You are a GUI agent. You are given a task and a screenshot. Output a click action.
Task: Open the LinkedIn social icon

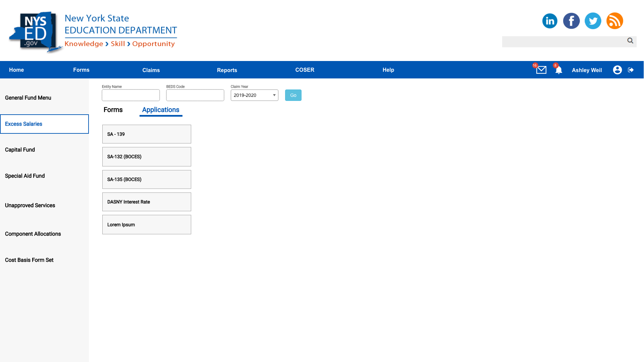click(x=550, y=21)
